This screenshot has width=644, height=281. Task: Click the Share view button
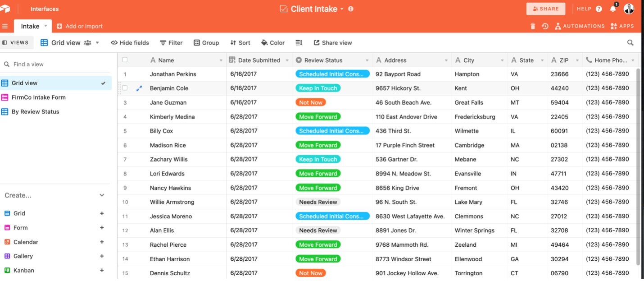point(333,43)
